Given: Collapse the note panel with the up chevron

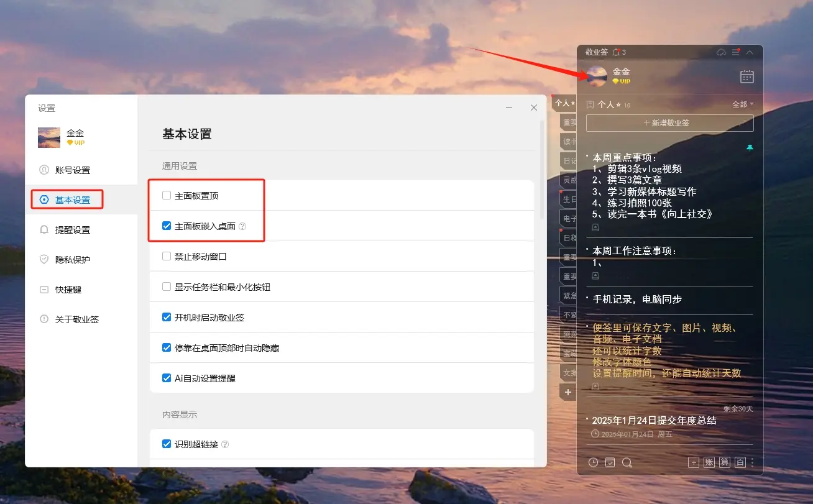Looking at the screenshot, I should click(x=750, y=52).
